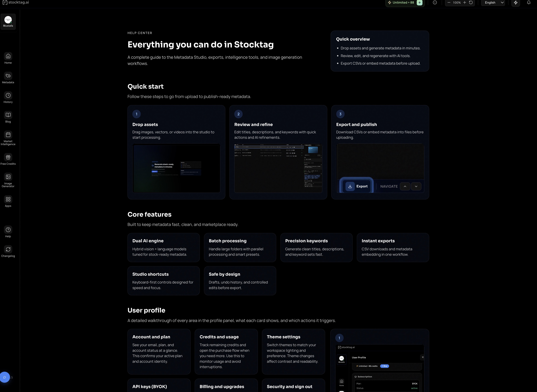
Task: Reset zoom with the circular arrow
Action: coord(471,3)
